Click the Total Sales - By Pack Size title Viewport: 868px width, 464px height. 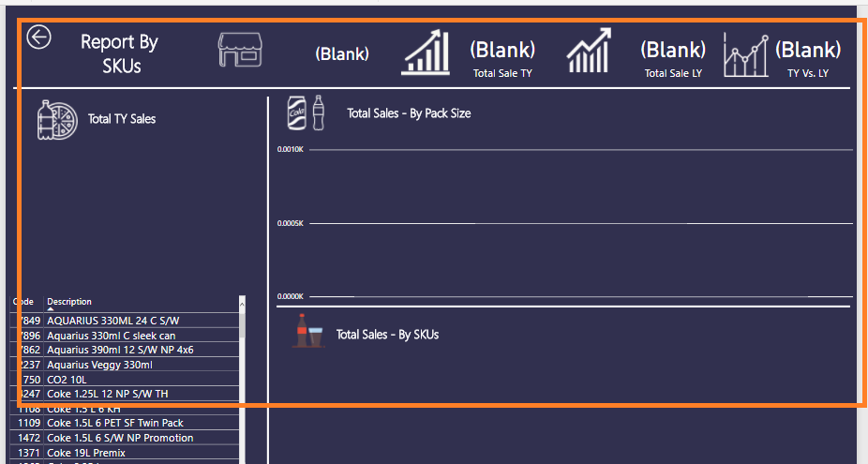(409, 113)
